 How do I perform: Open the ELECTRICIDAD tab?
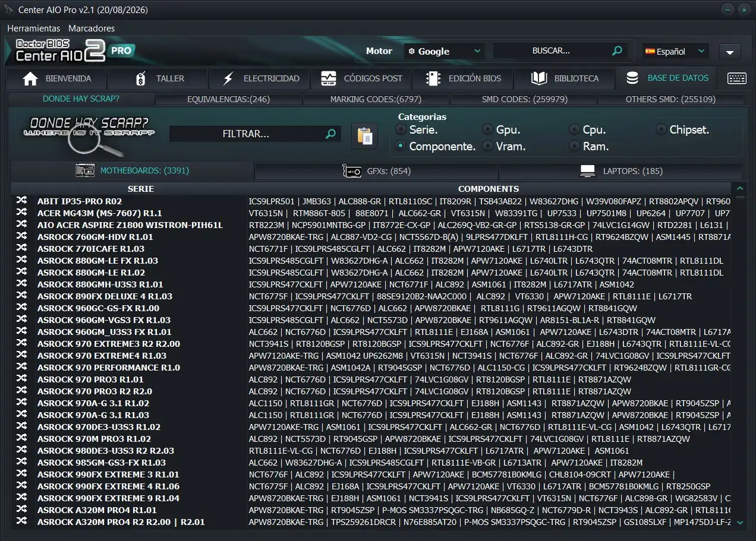coord(260,78)
